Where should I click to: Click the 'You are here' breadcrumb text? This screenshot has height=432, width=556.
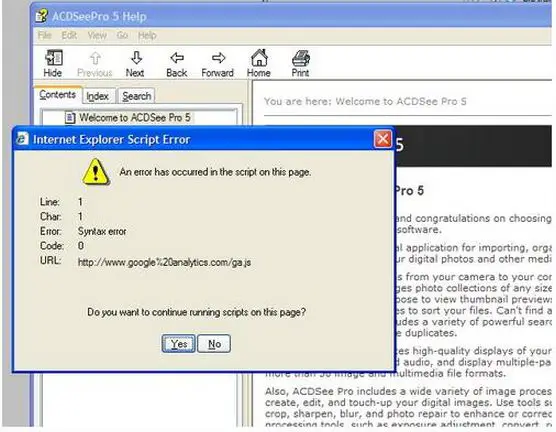365,101
